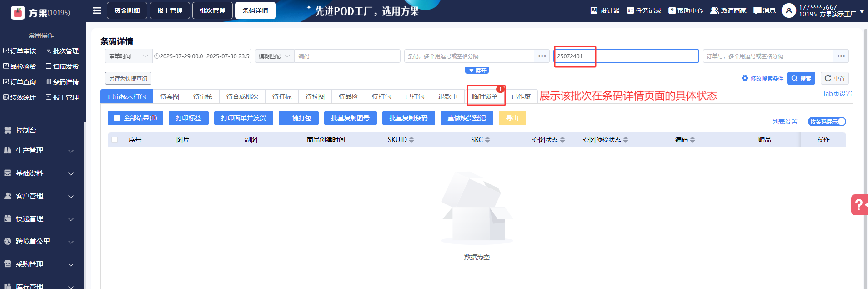Open 订单查询 shortcut in sidebar
The height and width of the screenshot is (289, 868).
pyautogui.click(x=20, y=82)
